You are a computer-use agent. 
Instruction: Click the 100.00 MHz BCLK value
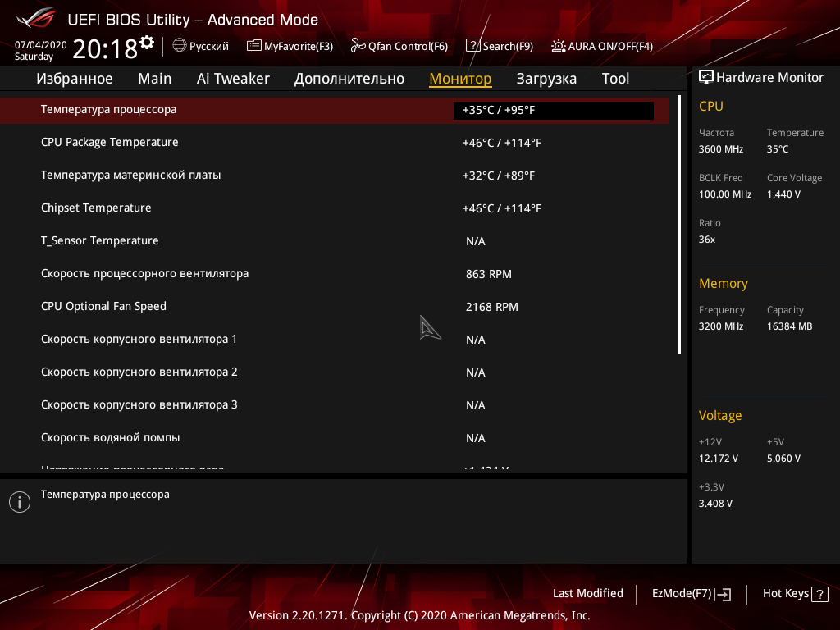click(x=725, y=194)
